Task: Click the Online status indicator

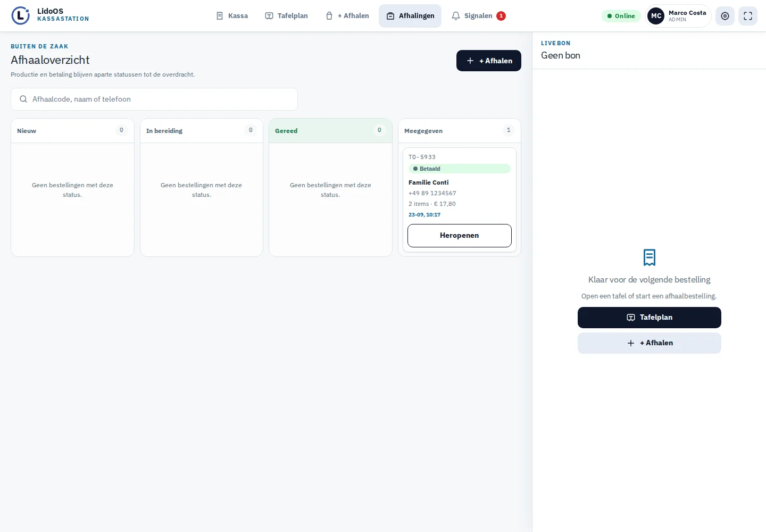Action: pyautogui.click(x=621, y=16)
